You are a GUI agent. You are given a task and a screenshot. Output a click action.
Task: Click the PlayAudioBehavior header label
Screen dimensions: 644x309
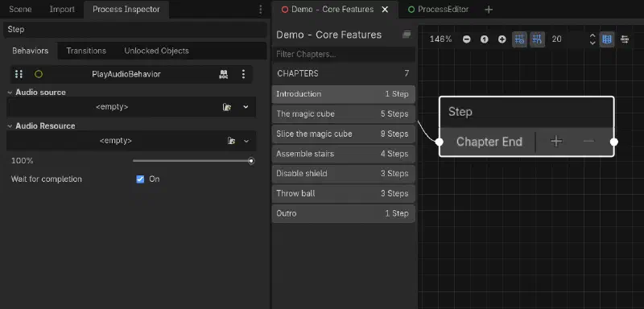tap(126, 74)
